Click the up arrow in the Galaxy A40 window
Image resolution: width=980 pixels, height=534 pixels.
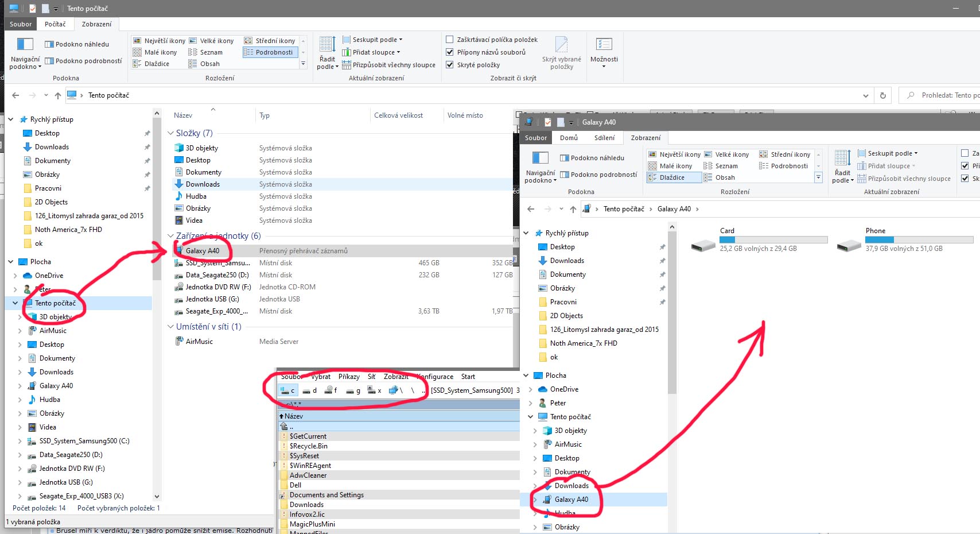(573, 209)
